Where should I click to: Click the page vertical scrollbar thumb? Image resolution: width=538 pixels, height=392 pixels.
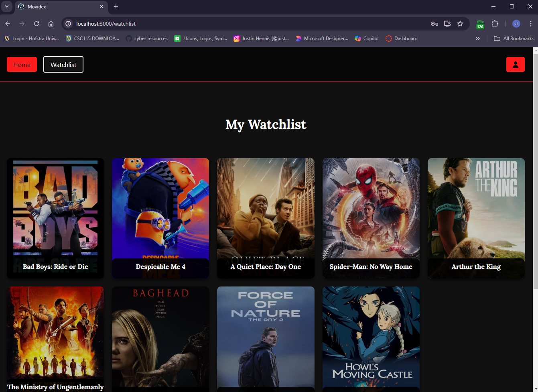pyautogui.click(x=535, y=171)
